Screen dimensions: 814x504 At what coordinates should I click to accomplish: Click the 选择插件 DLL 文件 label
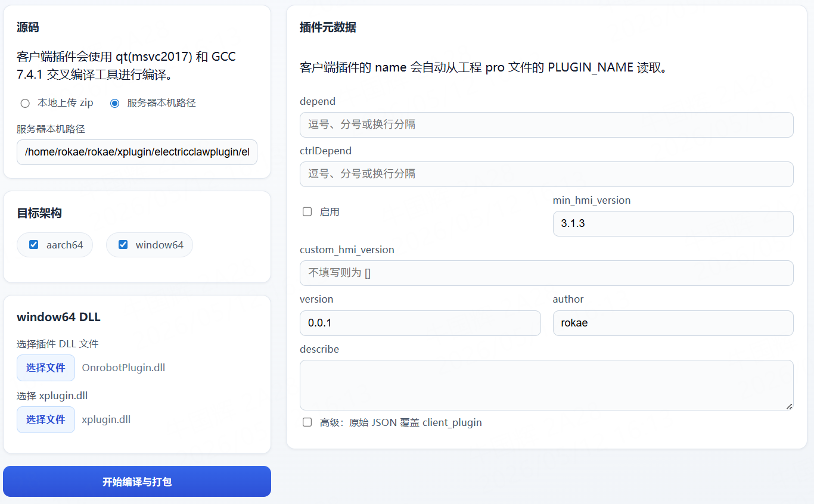58,344
